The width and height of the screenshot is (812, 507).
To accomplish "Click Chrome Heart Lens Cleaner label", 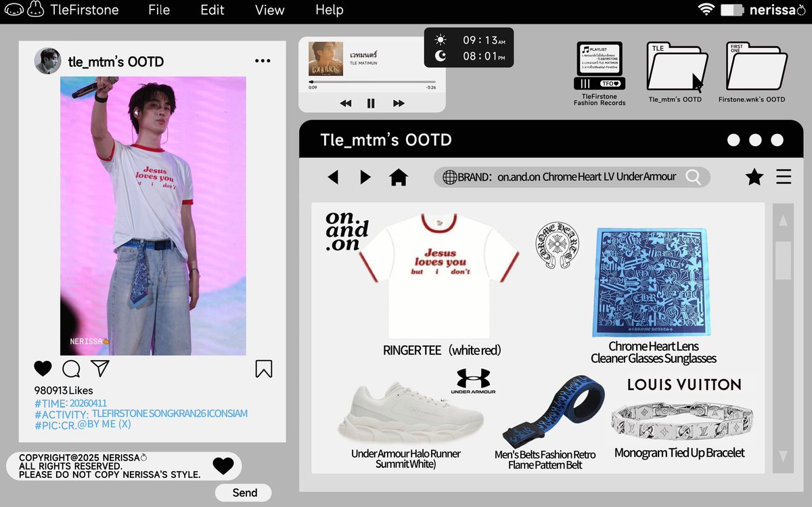I will click(654, 353).
